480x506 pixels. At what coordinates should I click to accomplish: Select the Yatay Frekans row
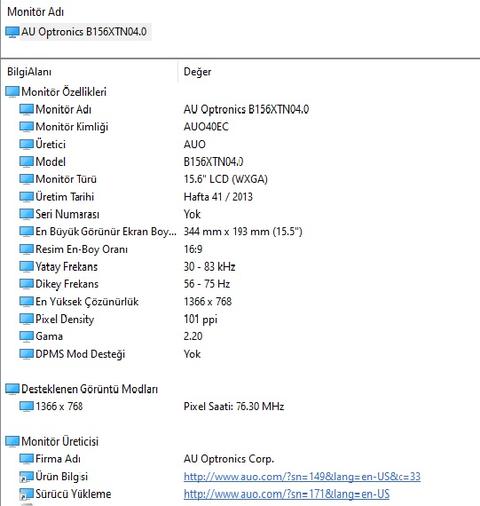[x=240, y=267]
